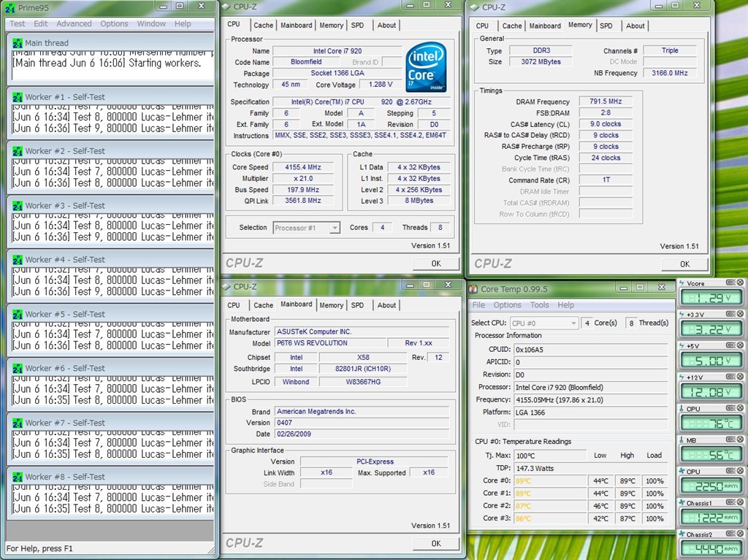Close the Chassis2 fan speed gadget
Screen dimensions: 748x560
[740, 534]
